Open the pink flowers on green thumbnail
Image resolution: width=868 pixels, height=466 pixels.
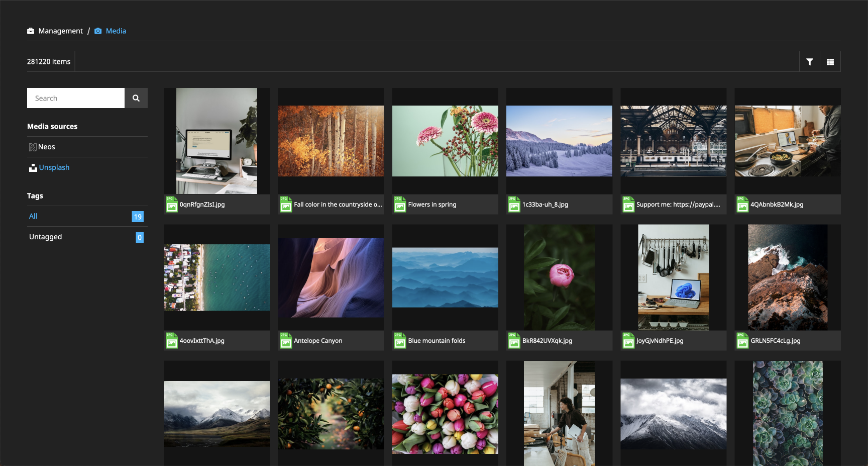coord(445,141)
